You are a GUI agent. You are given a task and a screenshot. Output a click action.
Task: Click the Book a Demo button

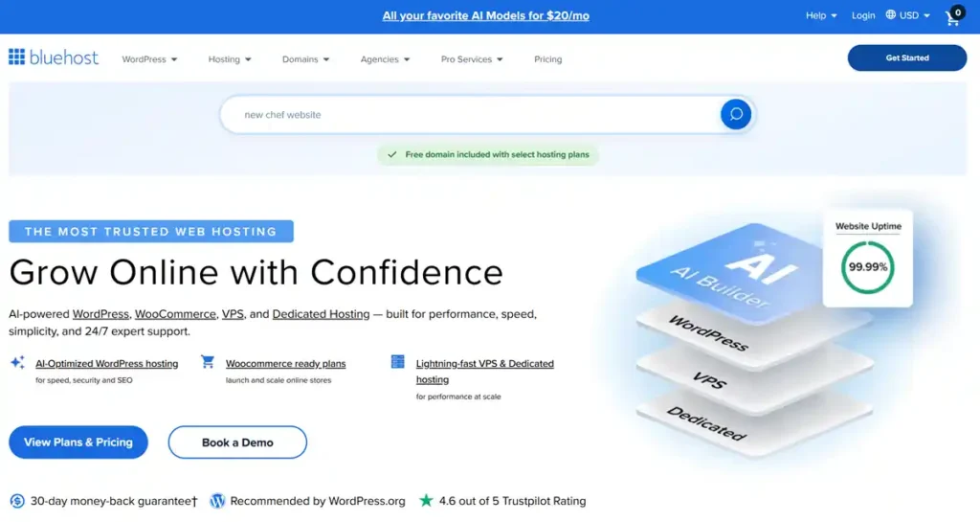(x=237, y=442)
